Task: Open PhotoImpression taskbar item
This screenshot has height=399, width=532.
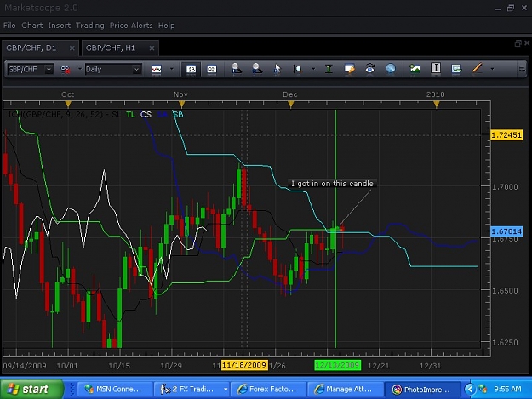Action: point(422,390)
